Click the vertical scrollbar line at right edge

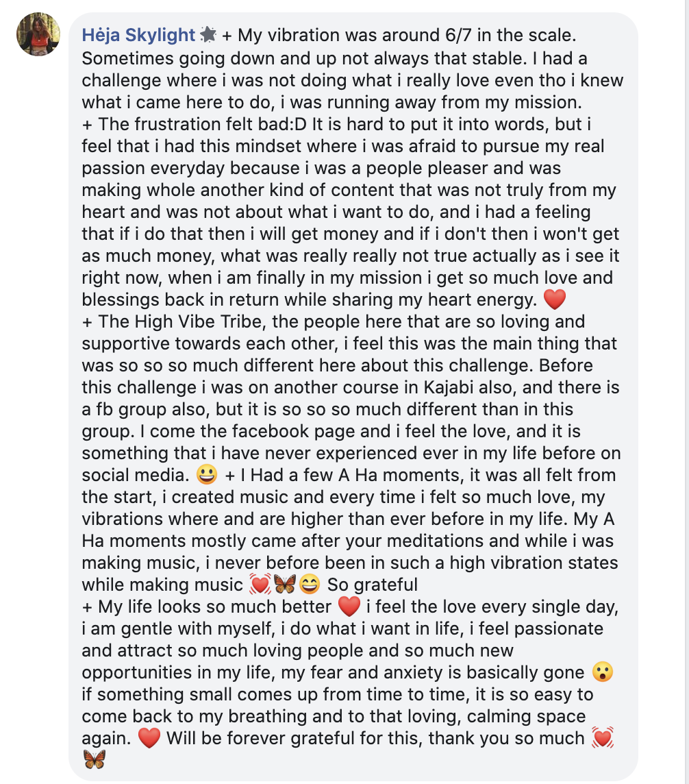pyautogui.click(x=685, y=392)
